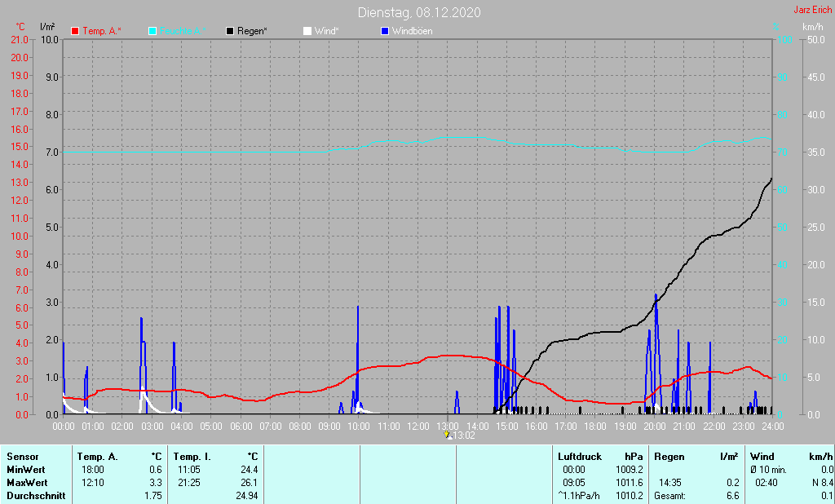Image resolution: width=835 pixels, height=504 pixels.
Task: Click the '26.1' indoor maximum temperature value
Action: 250,483
